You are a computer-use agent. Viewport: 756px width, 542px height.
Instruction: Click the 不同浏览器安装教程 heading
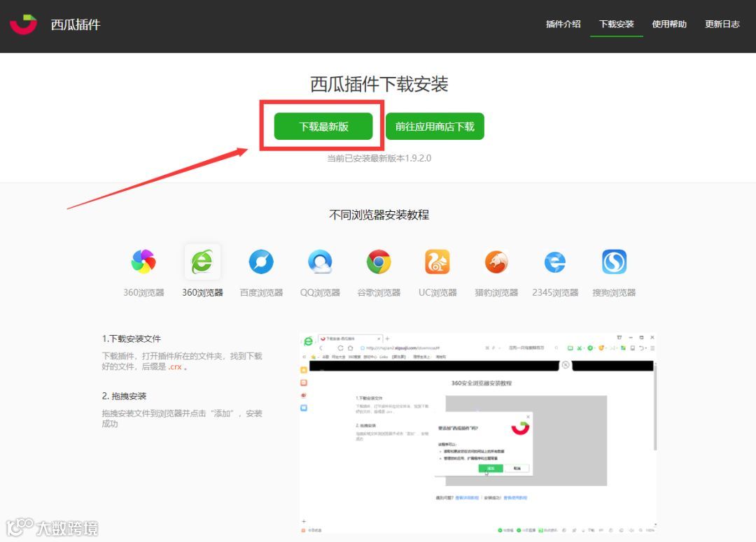pyautogui.click(x=379, y=215)
